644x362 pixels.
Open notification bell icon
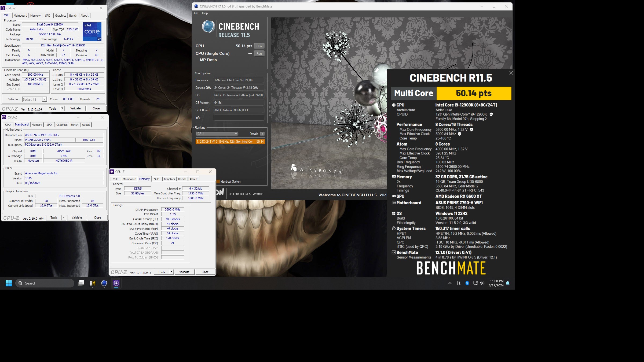point(508,283)
